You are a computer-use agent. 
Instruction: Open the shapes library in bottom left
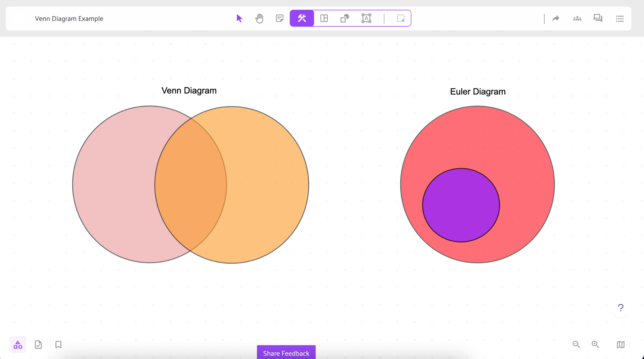pos(18,345)
